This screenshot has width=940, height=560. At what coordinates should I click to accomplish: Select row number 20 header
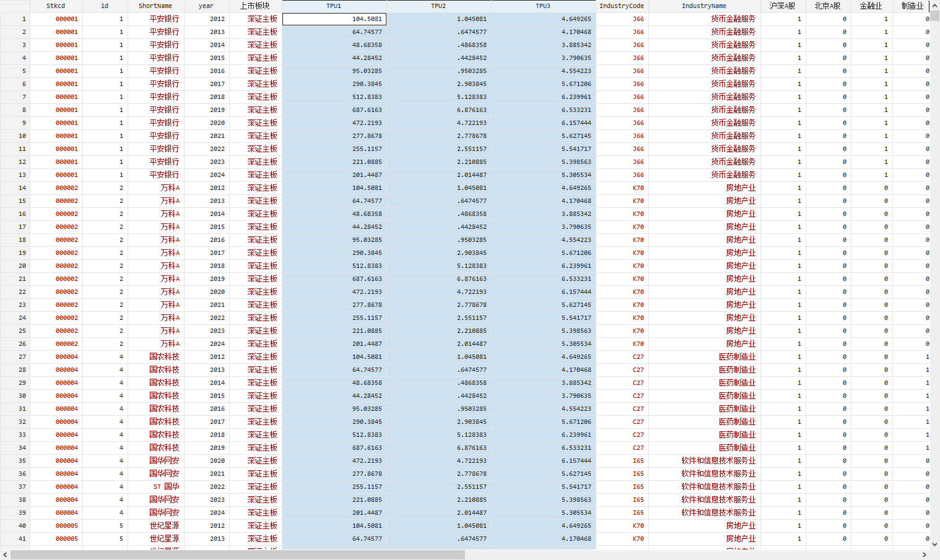tap(15, 266)
